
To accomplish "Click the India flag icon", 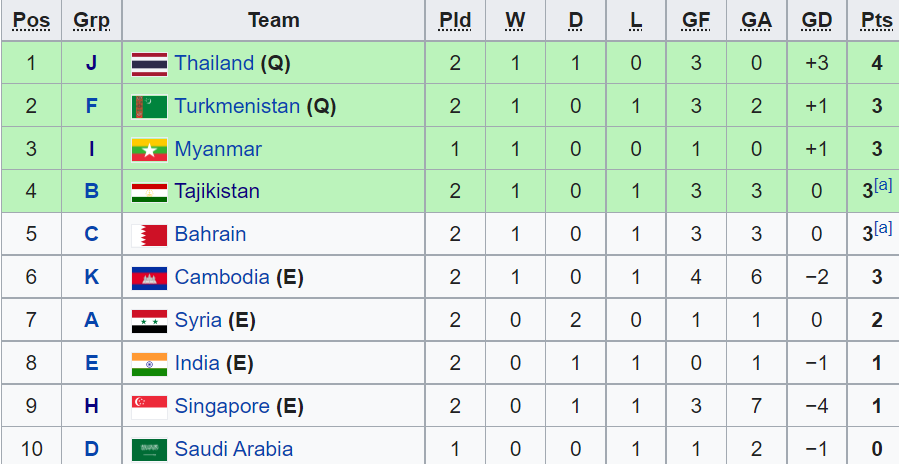I will pos(149,364).
